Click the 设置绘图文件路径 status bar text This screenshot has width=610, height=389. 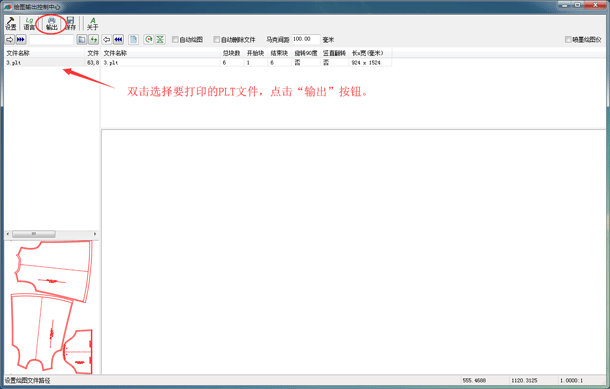(28, 380)
